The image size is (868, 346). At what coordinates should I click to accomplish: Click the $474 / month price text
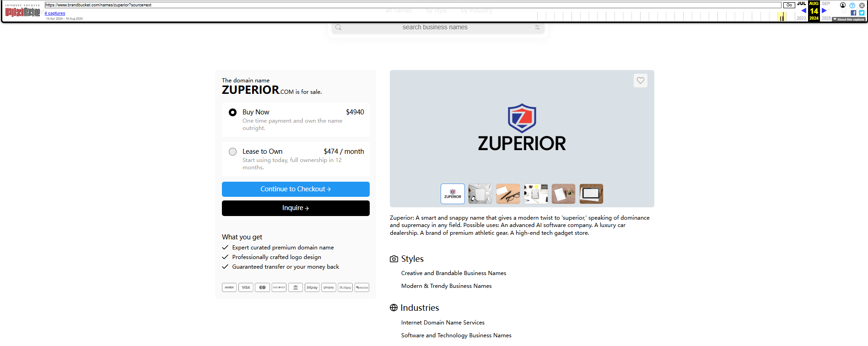pos(344,151)
